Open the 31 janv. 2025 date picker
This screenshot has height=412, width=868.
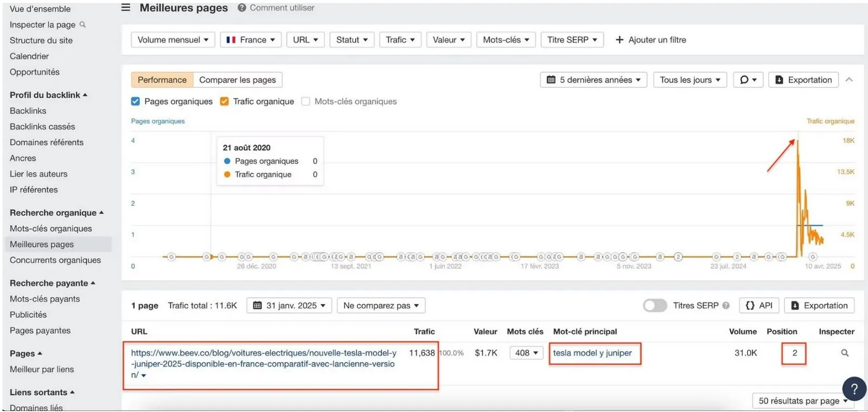(x=289, y=306)
